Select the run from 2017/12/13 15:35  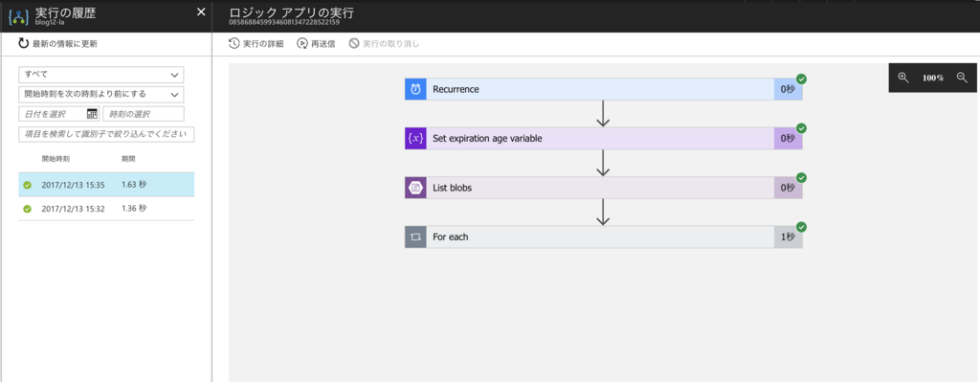point(106,185)
